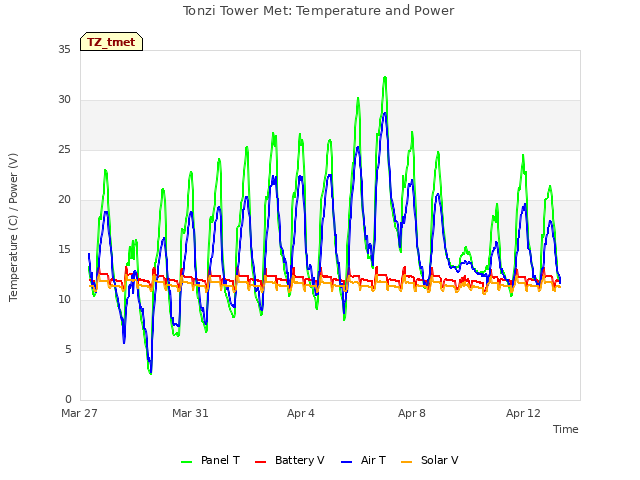Viewport: 640px width, 480px height.
Task: Click the orange Solar V legend swatch
Action: 407,462
